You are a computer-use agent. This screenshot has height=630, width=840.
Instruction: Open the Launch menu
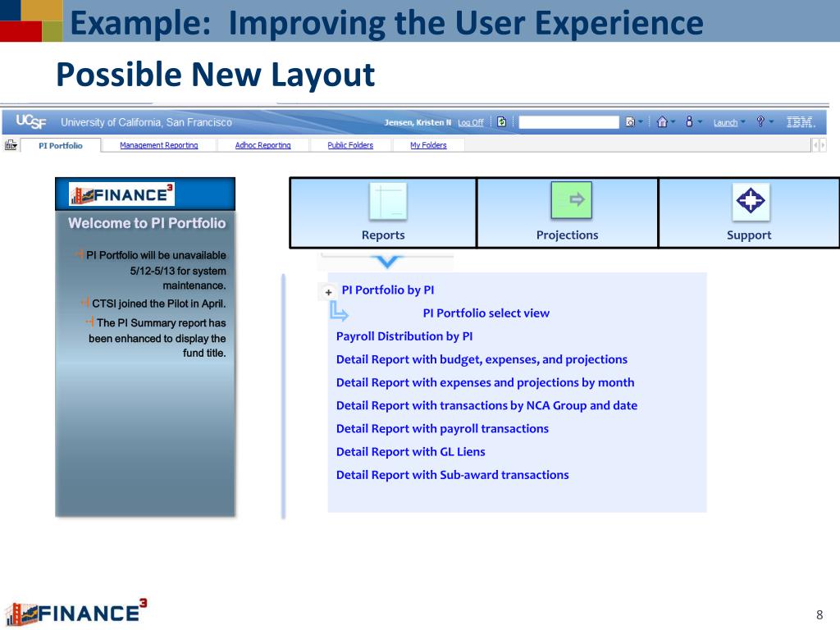(725, 123)
